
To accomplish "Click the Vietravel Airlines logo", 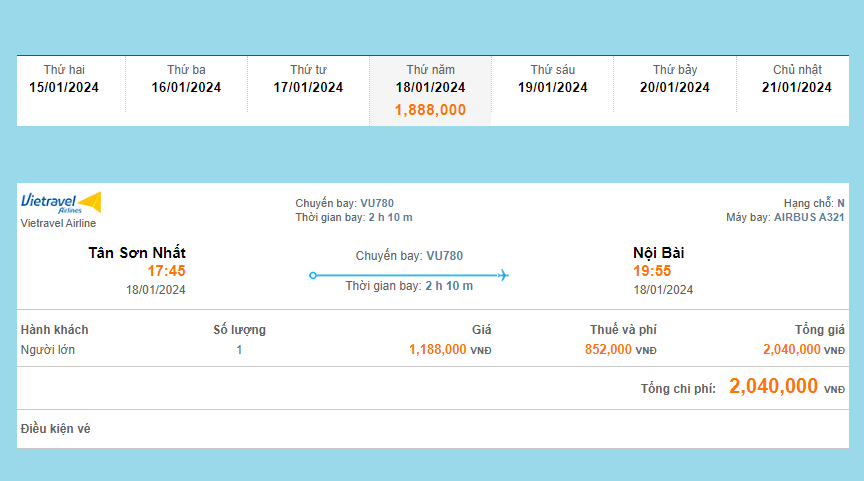I will pyautogui.click(x=61, y=203).
